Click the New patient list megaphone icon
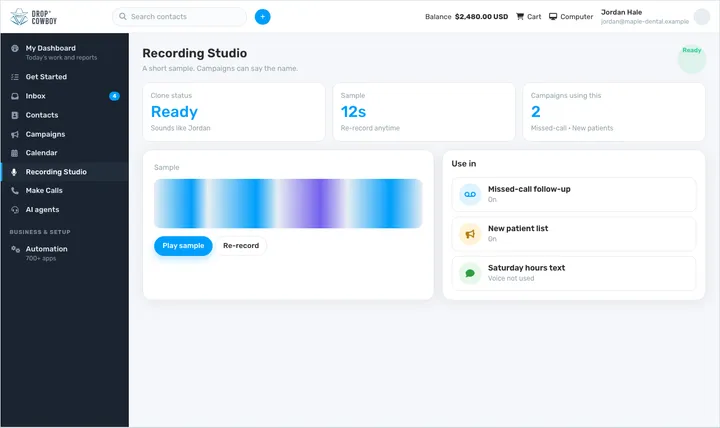This screenshot has height=428, width=720. 470,234
